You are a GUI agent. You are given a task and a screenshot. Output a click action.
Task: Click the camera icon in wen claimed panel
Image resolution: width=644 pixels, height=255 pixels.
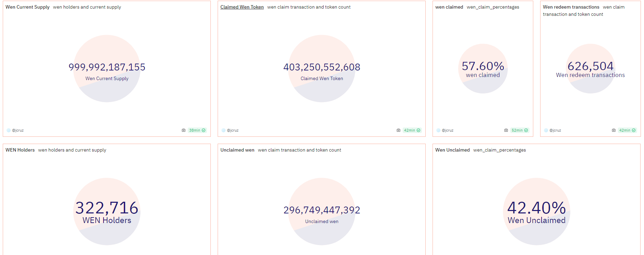click(x=506, y=130)
